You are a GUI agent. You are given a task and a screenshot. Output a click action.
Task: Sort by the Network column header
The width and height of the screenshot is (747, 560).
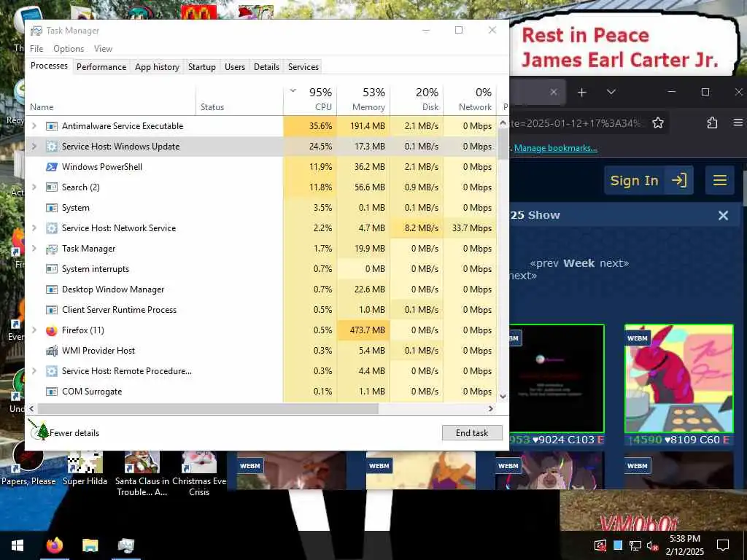(471, 99)
